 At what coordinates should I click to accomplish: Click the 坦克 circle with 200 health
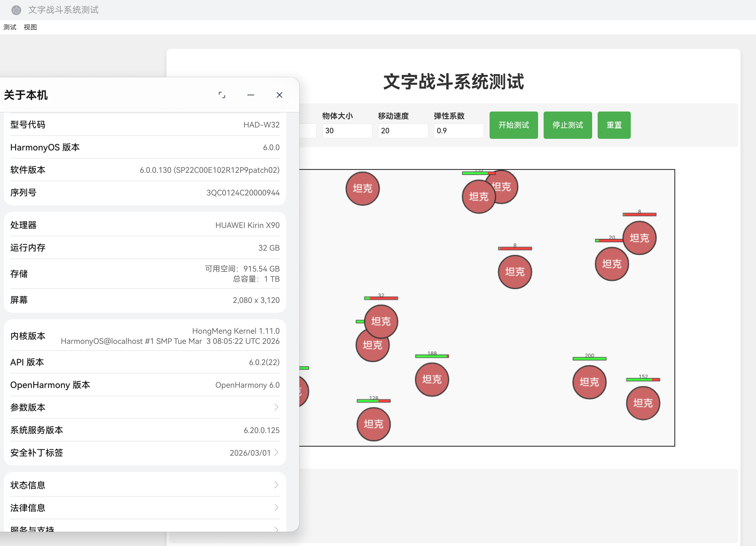click(x=589, y=382)
